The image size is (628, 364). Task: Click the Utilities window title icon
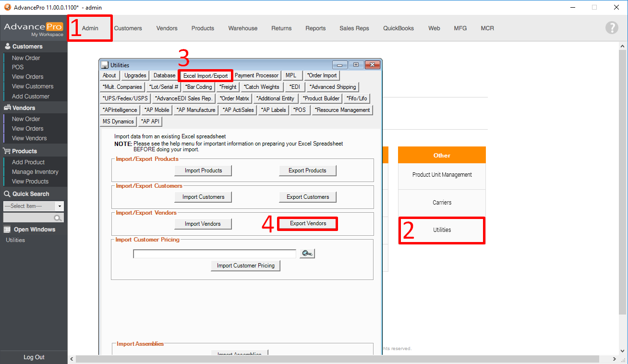105,65
